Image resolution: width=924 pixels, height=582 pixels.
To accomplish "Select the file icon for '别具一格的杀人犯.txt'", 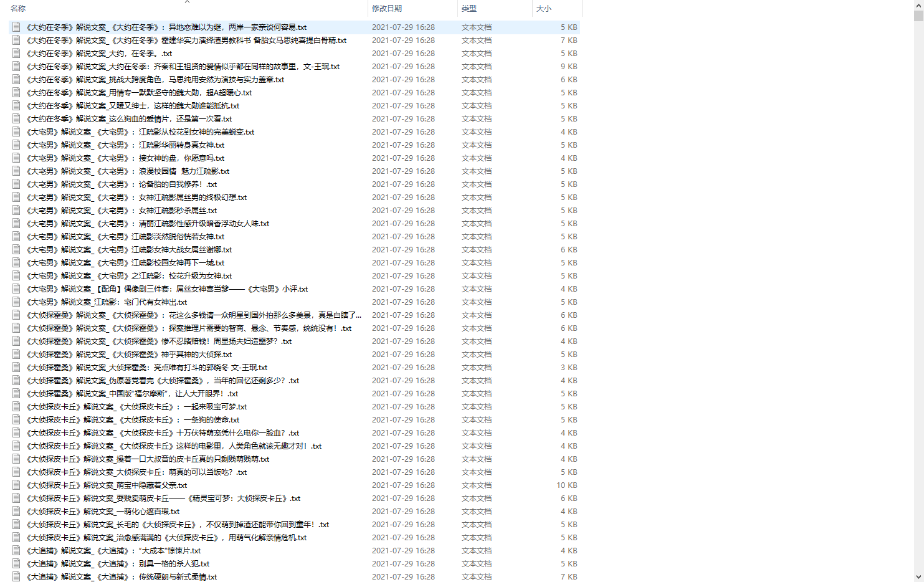I will point(16,564).
